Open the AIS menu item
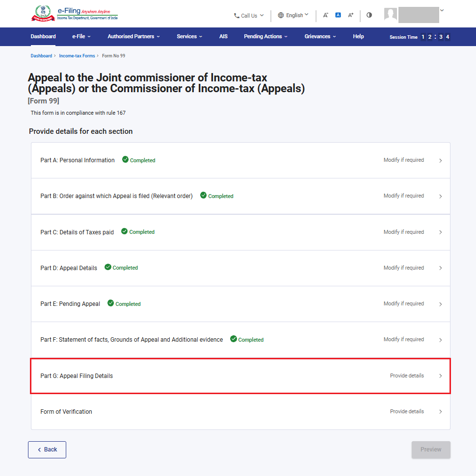 [223, 36]
